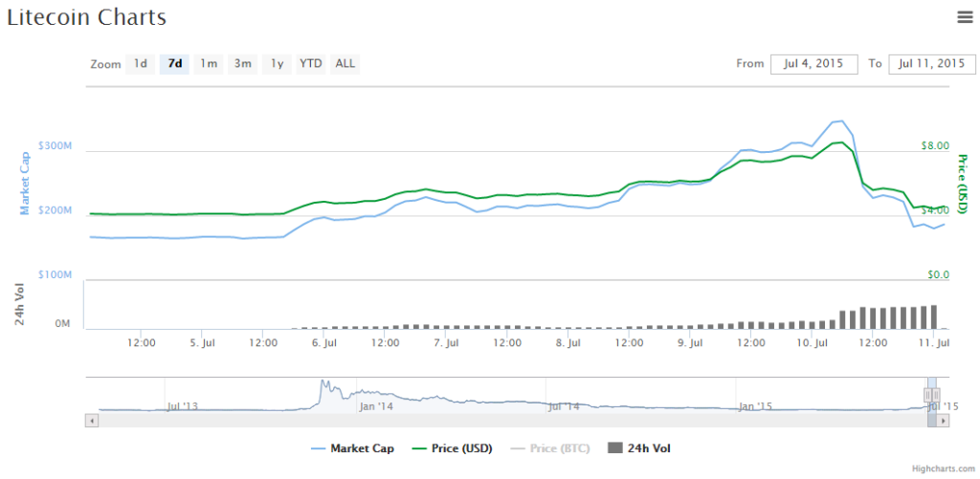This screenshot has height=479, width=980.
Task: Click the tallest volume bar near 11 Jul
Action: (x=934, y=316)
